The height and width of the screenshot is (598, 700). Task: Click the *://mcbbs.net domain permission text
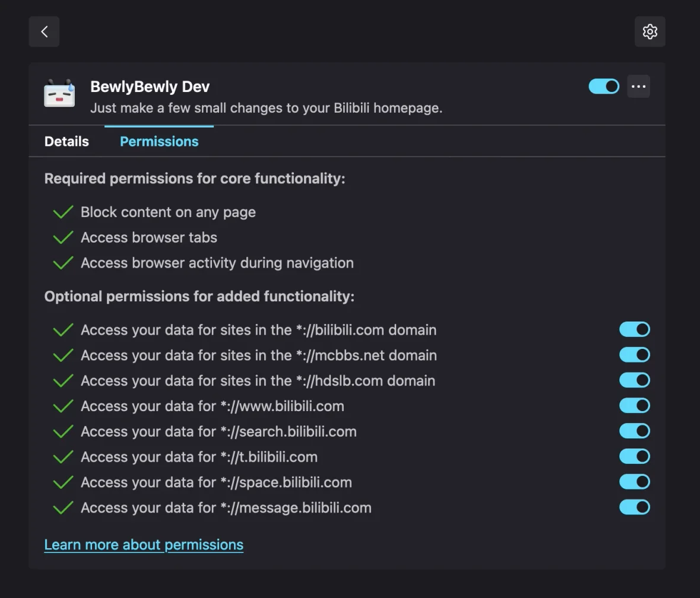click(x=259, y=355)
